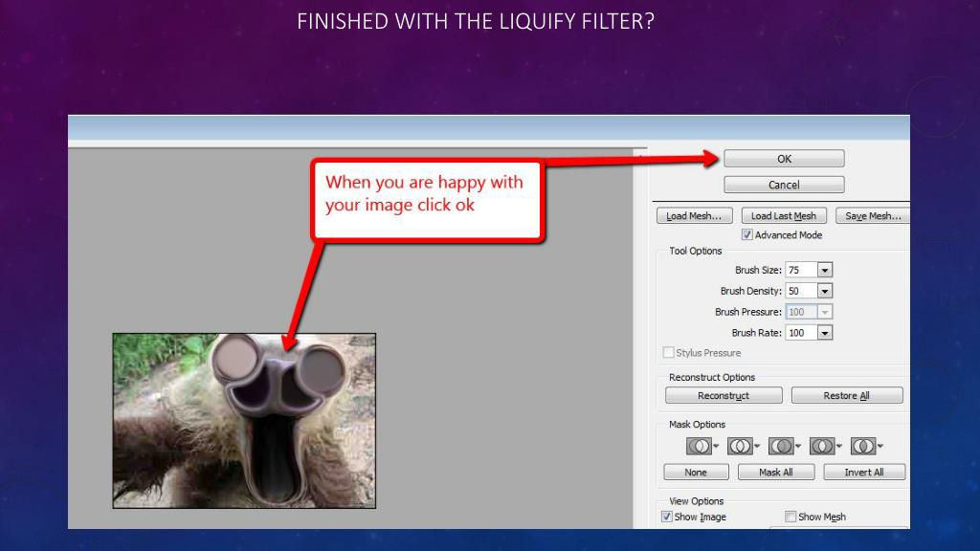Click the Tool Options group label
980x551 pixels.
(696, 251)
